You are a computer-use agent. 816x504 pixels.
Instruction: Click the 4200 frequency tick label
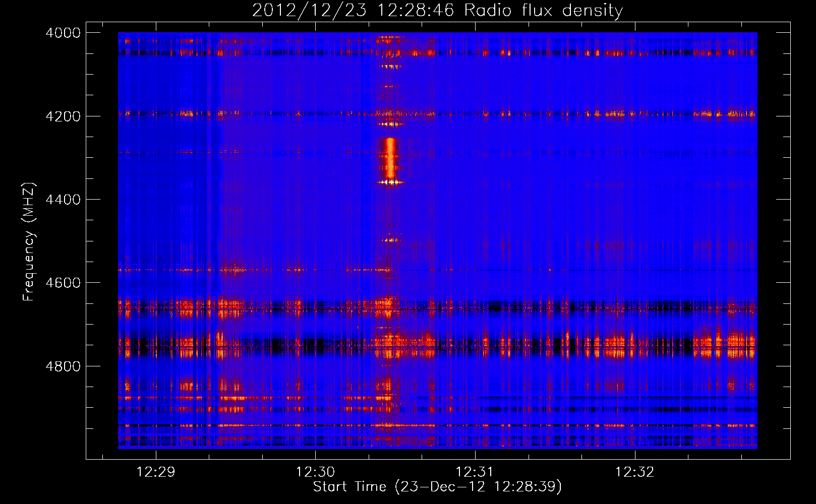63,116
